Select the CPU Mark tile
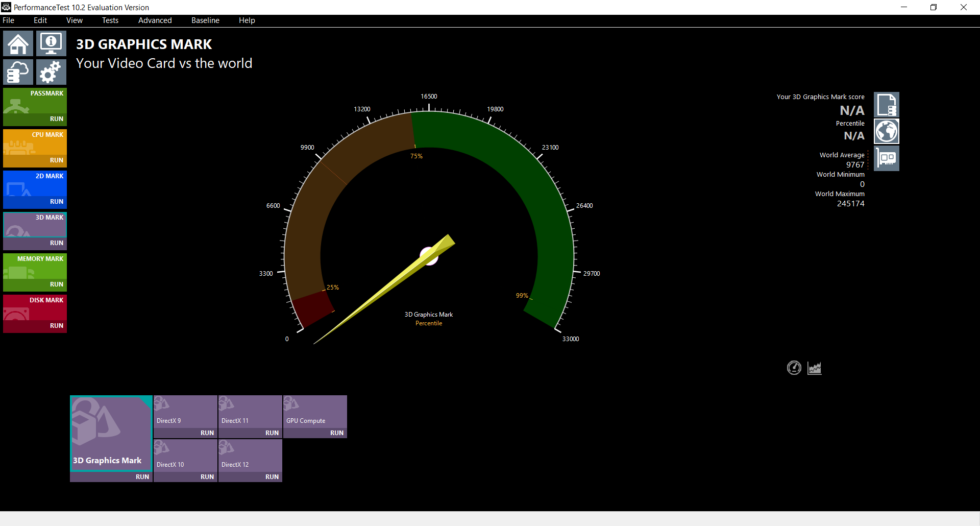The width and height of the screenshot is (980, 526). [x=35, y=142]
